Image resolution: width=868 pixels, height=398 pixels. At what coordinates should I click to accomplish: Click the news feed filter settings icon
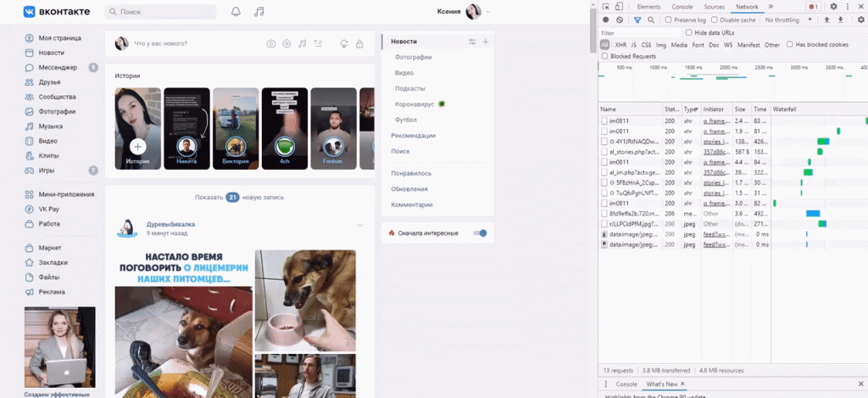pos(472,42)
